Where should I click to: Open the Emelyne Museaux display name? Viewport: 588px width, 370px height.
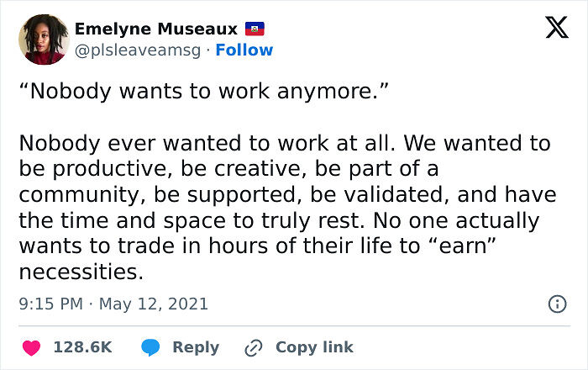click(156, 29)
